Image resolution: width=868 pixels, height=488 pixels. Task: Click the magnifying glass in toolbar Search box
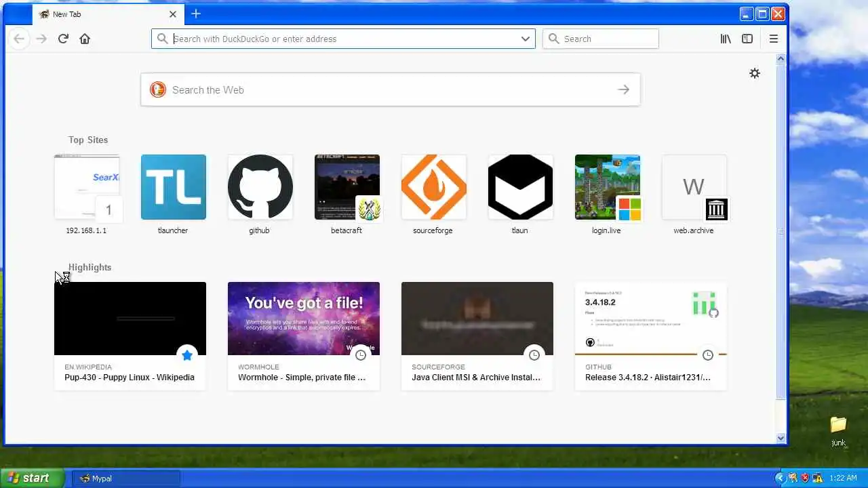tap(554, 39)
